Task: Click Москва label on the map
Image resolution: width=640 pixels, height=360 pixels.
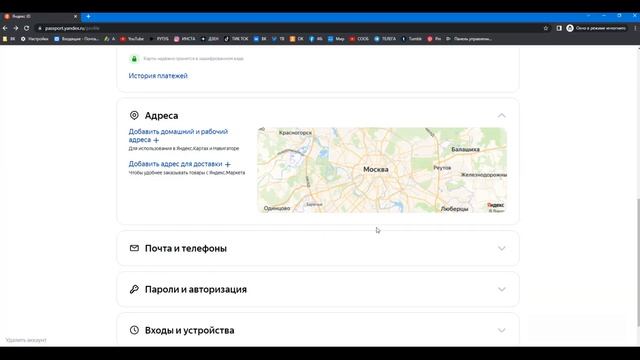Action: click(x=376, y=169)
